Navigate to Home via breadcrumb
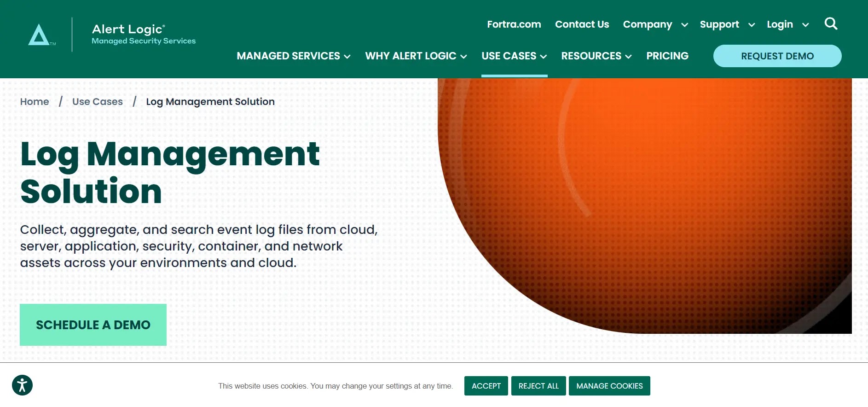Image resolution: width=868 pixels, height=407 pixels. coord(35,102)
